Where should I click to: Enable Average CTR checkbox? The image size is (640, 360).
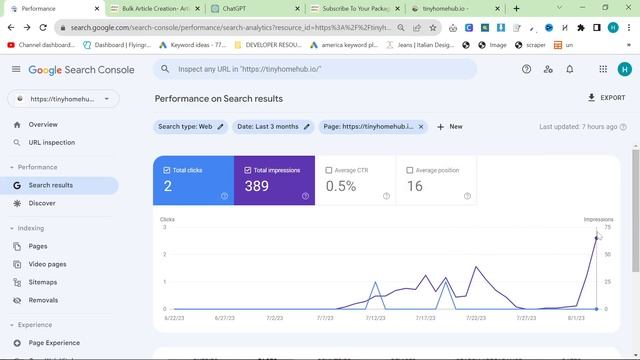(329, 170)
